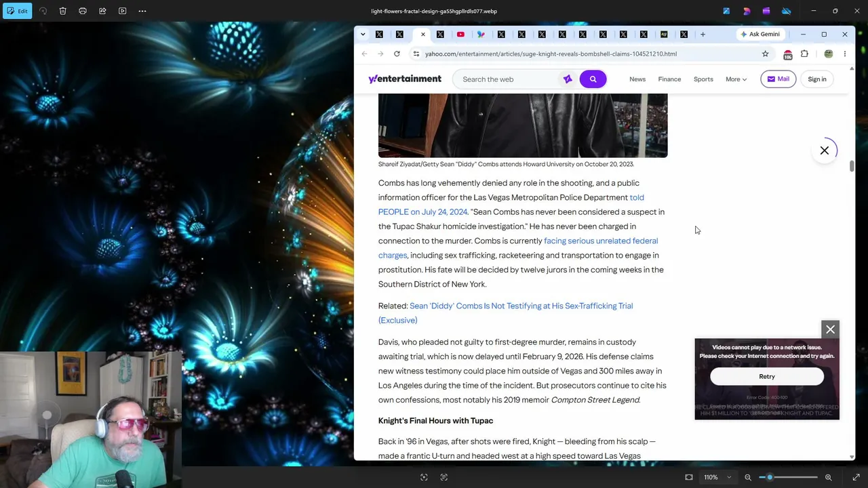
Task: Click the scan text icon in Photos bottom bar
Action: coord(444,477)
